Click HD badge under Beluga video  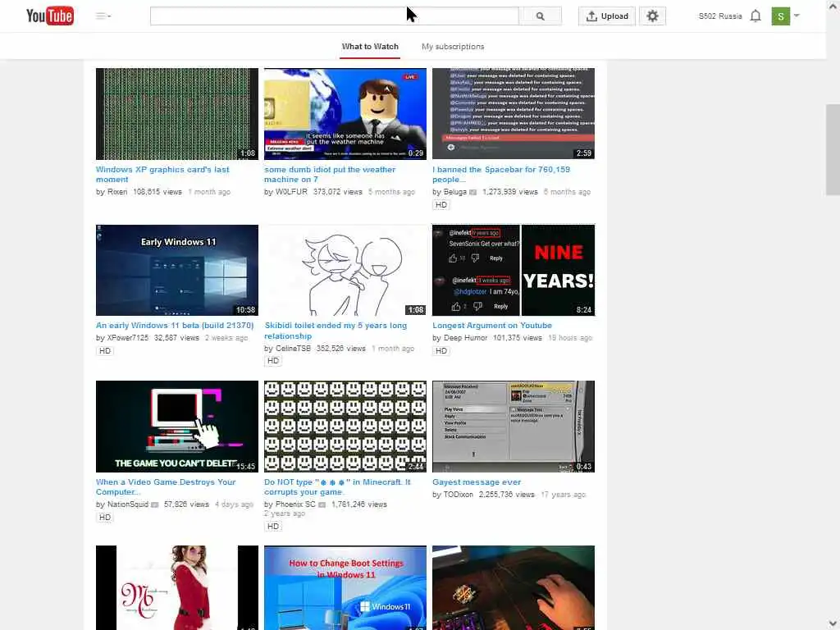(x=441, y=204)
